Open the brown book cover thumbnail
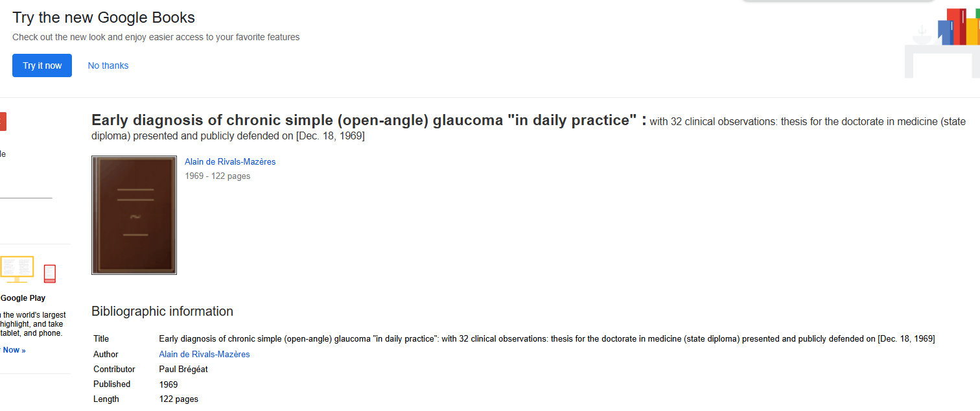The height and width of the screenshot is (411, 980). 134,215
